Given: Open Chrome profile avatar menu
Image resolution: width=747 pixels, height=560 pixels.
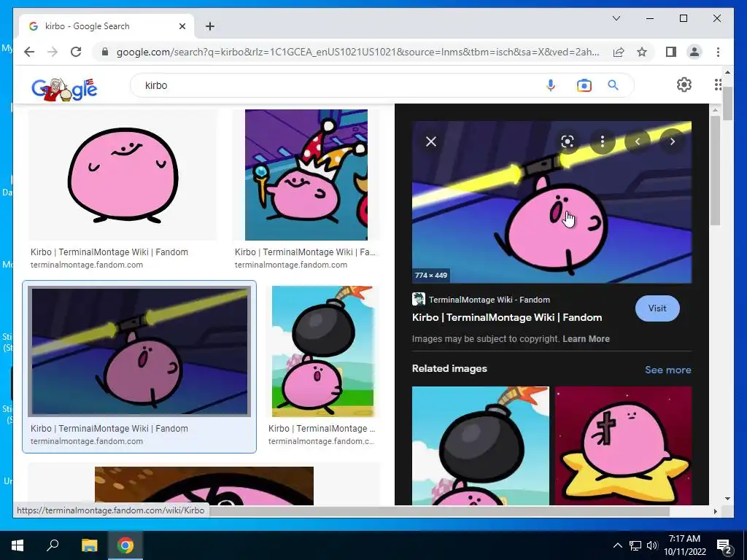Looking at the screenshot, I should [x=694, y=52].
